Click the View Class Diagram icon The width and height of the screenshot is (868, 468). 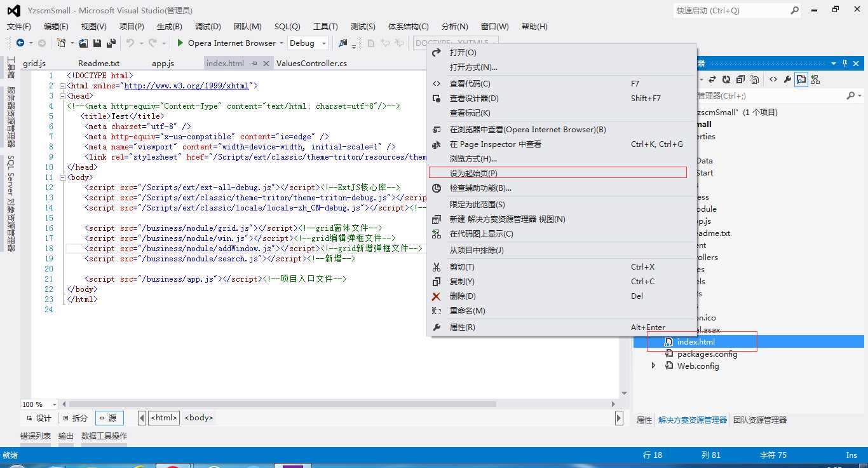815,79
